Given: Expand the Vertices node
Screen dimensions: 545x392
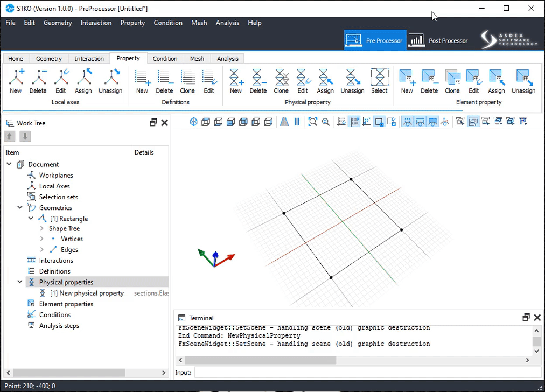Looking at the screenshot, I should pos(41,239).
